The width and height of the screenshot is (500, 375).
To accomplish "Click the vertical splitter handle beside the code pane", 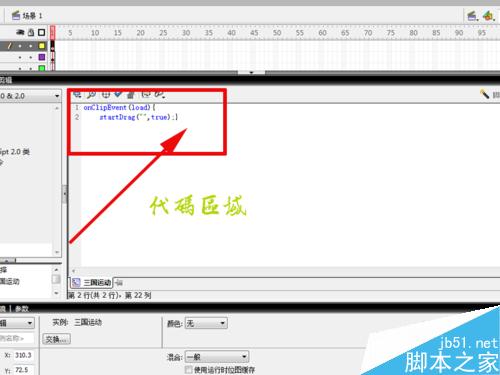I will (65, 193).
